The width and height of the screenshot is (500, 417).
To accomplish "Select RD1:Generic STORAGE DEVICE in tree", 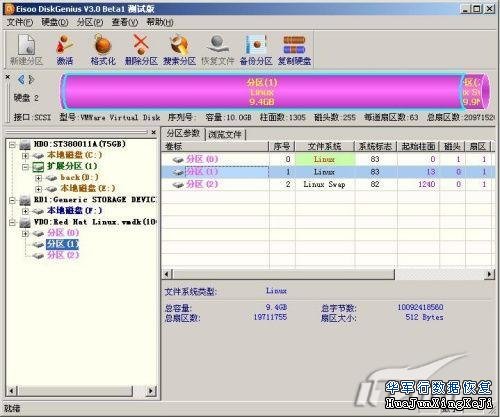I will 95,200.
